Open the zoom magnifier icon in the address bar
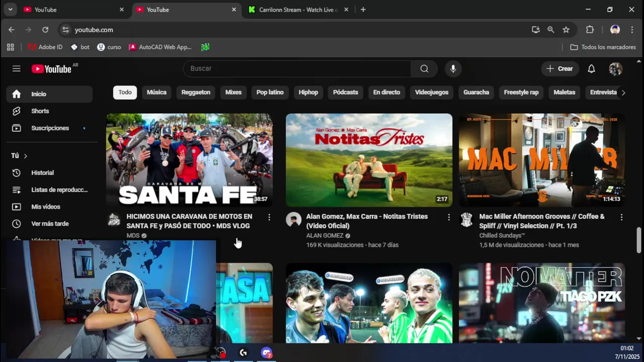The image size is (644, 362). (551, 30)
